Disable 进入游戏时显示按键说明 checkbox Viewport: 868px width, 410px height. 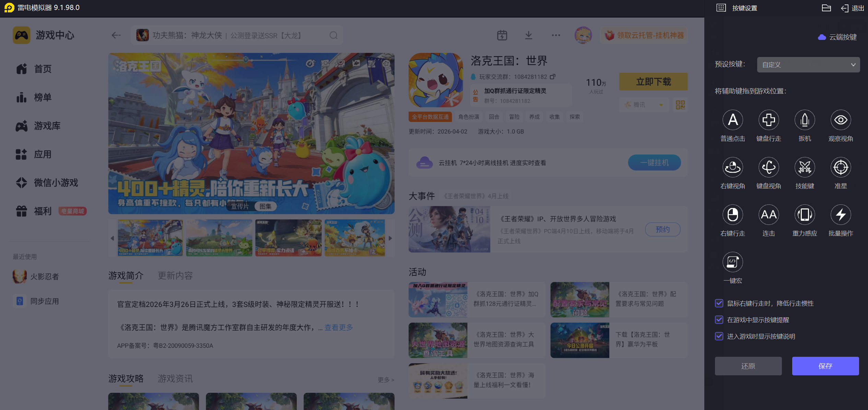pos(719,336)
